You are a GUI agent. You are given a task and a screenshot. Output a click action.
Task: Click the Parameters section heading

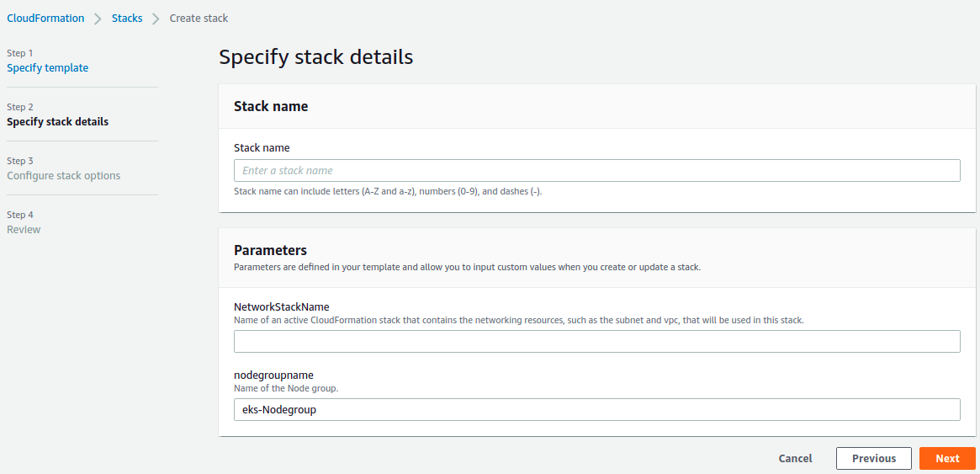pyautogui.click(x=270, y=250)
